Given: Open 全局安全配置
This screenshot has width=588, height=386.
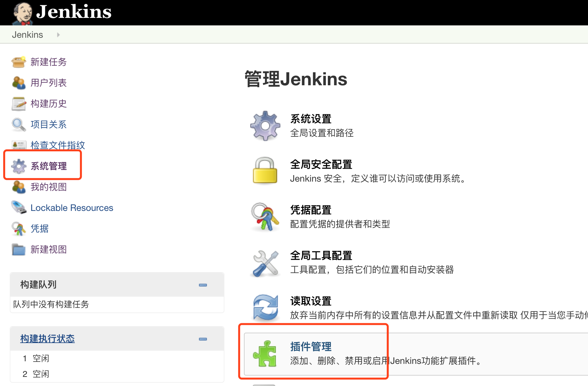Looking at the screenshot, I should pyautogui.click(x=321, y=164).
